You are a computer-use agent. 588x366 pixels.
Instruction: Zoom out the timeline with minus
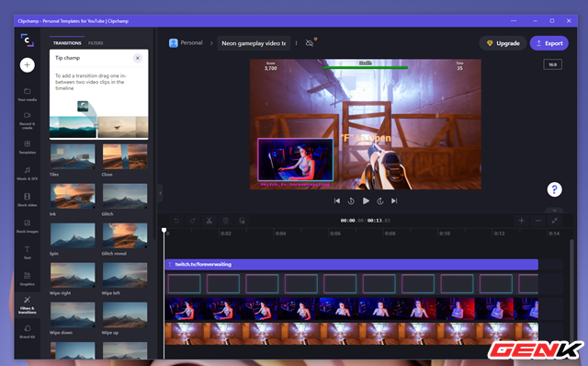tap(537, 221)
